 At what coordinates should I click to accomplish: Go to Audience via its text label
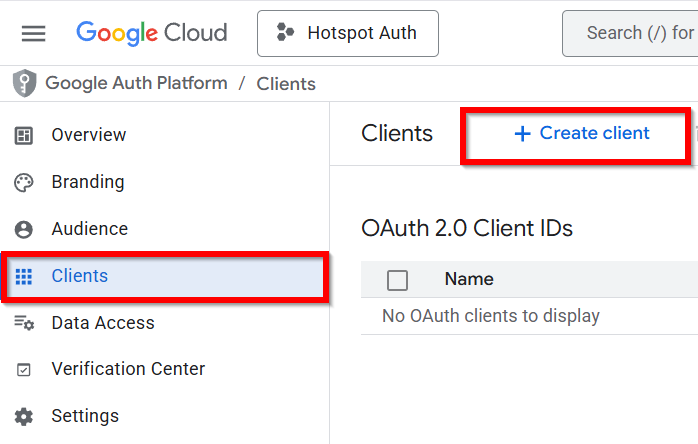click(90, 229)
